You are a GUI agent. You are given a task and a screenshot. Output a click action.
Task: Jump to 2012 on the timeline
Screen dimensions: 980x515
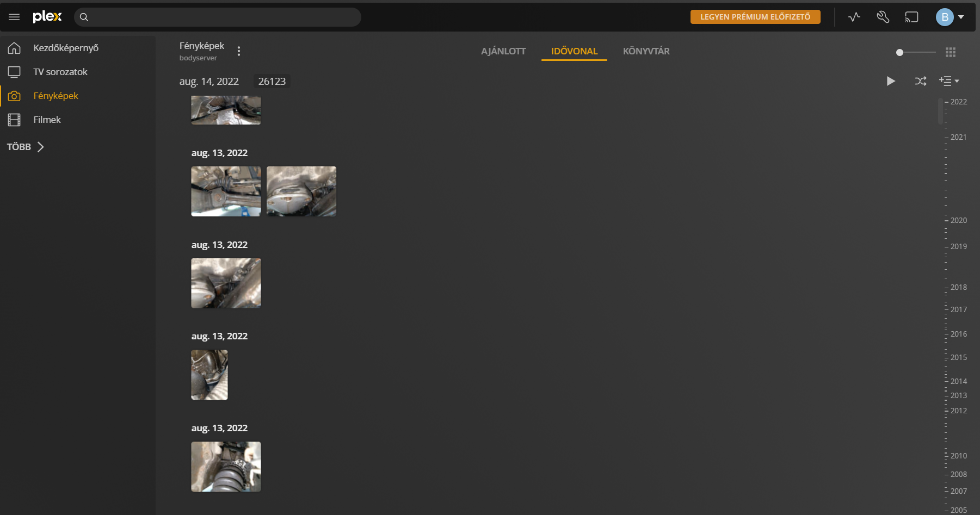pyautogui.click(x=958, y=411)
